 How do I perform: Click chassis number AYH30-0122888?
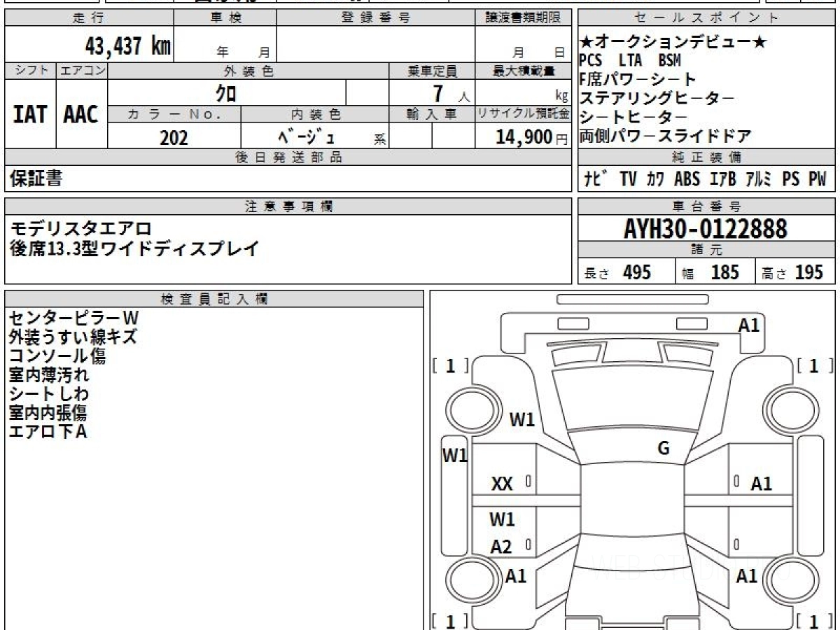pyautogui.click(x=706, y=228)
